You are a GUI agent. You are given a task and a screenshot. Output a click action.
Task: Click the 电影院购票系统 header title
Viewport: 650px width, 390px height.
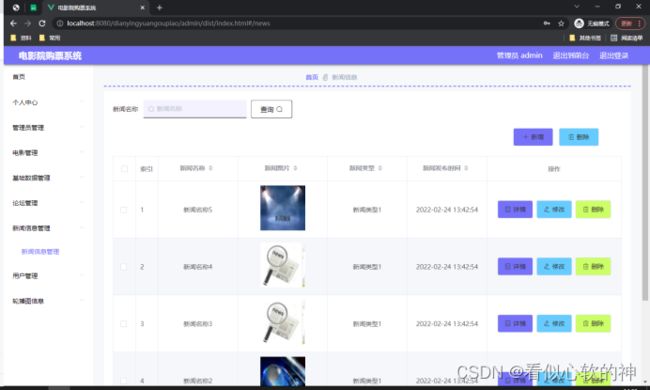[x=50, y=56]
